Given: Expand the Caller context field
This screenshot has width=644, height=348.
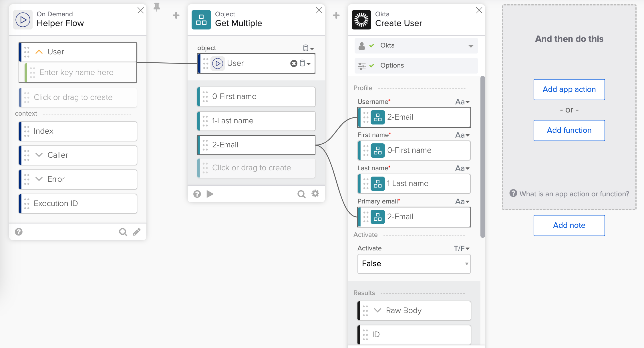Looking at the screenshot, I should click(39, 155).
